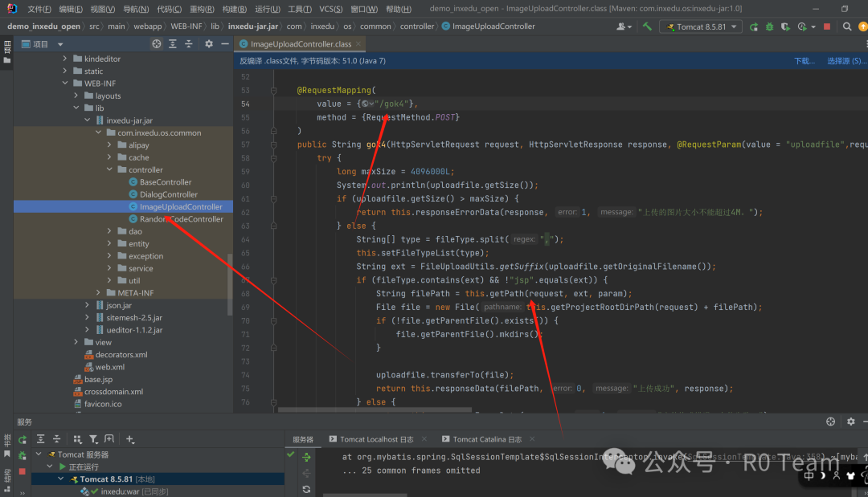
Task: Open BaseController in project tree
Action: [165, 182]
